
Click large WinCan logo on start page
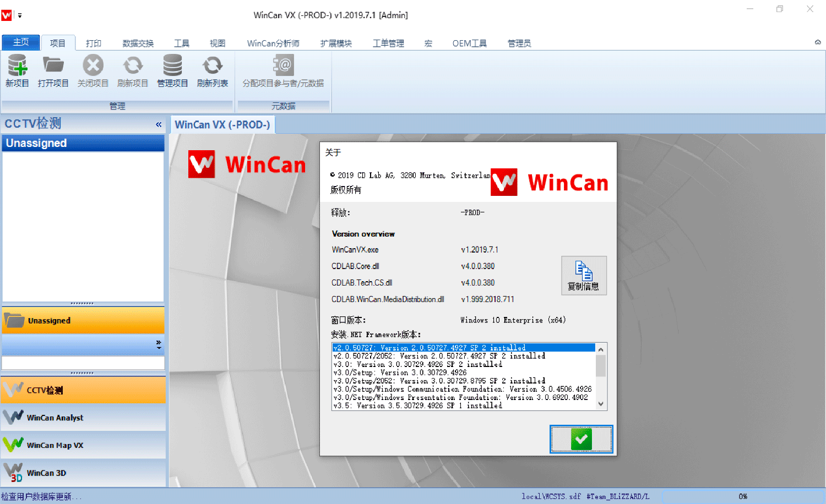tap(247, 164)
